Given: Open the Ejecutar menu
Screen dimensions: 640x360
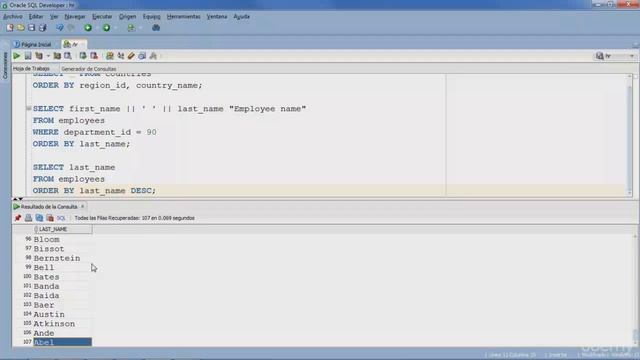Looking at the screenshot, I should click(102, 17).
